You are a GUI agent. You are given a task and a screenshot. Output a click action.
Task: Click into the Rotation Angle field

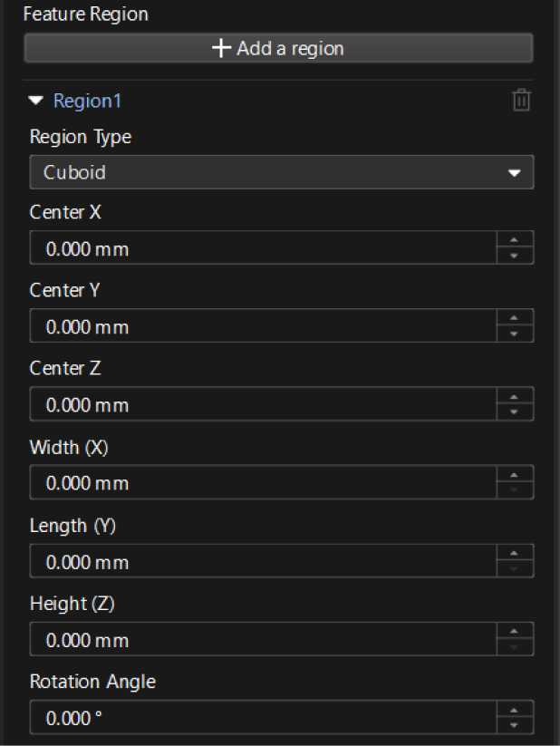click(263, 718)
